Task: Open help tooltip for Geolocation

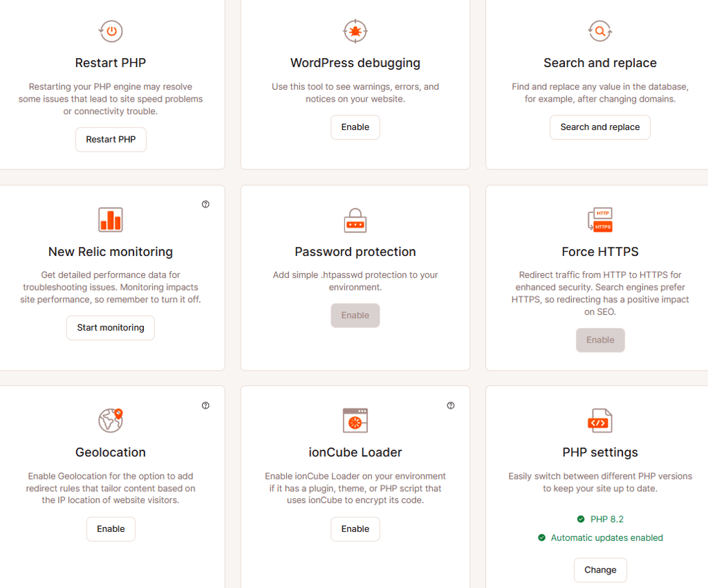Action: tap(205, 405)
